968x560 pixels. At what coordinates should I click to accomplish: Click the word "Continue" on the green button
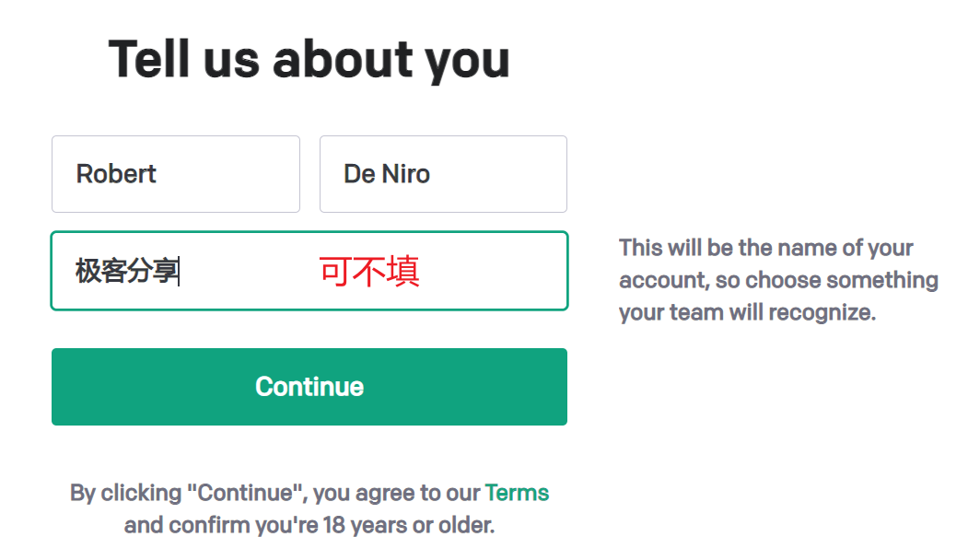309,387
